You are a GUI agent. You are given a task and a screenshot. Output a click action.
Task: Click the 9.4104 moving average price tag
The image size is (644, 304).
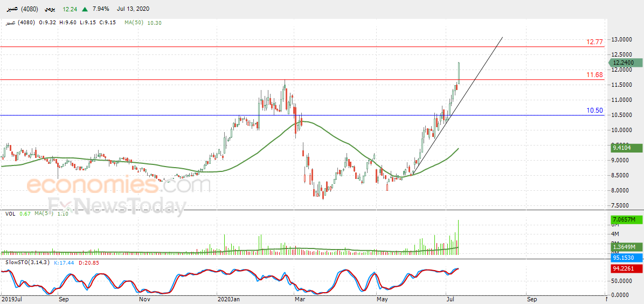click(625, 147)
